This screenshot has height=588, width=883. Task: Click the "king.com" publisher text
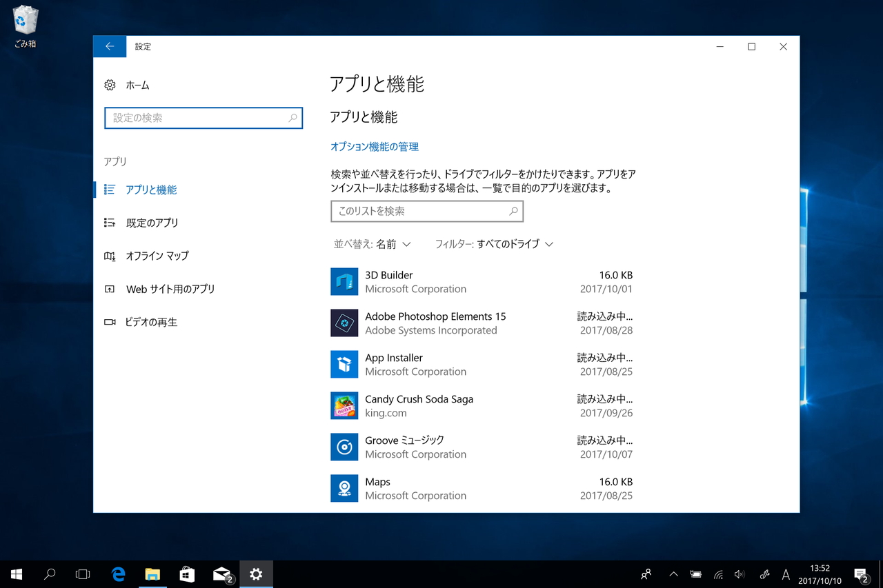386,413
